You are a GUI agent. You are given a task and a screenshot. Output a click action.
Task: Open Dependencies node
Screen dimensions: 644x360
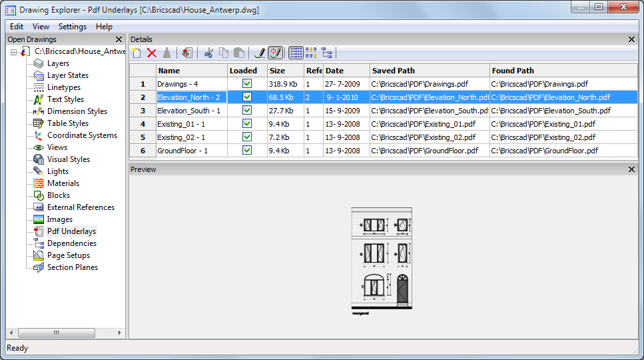click(x=71, y=243)
